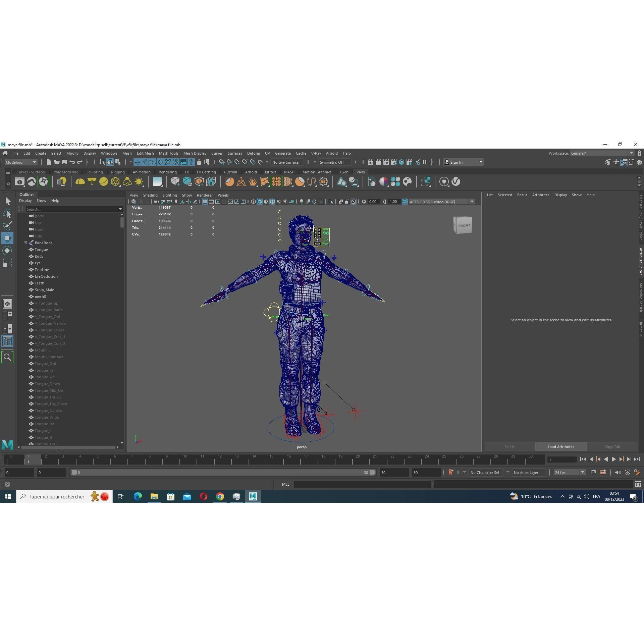Open the Script Editor icon at bottom right
644x644 pixels.
click(x=638, y=484)
